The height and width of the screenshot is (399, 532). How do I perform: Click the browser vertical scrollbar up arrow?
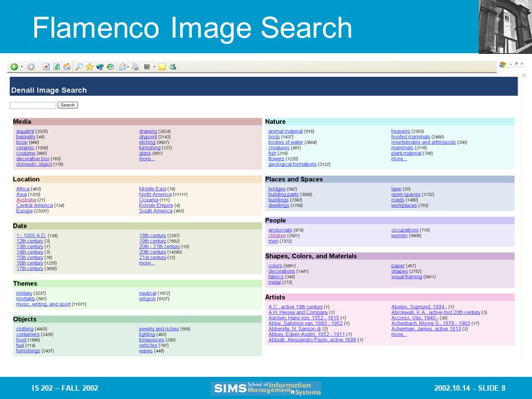[x=524, y=75]
